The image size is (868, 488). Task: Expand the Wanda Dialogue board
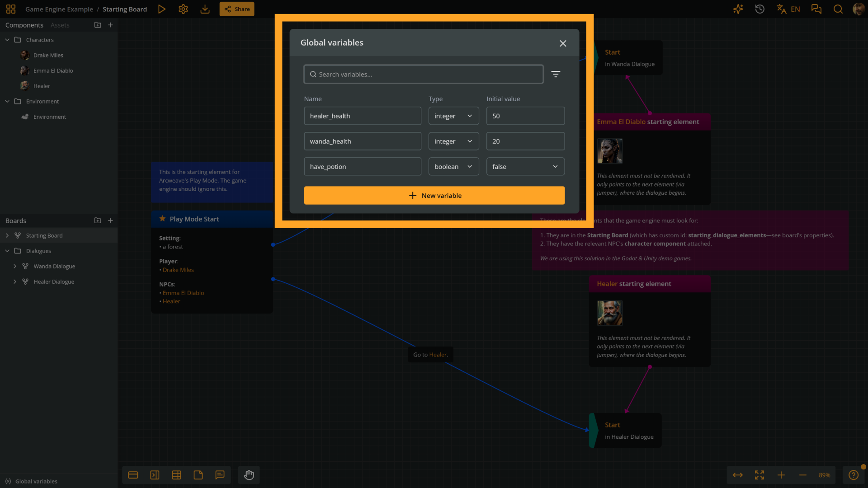[15, 266]
